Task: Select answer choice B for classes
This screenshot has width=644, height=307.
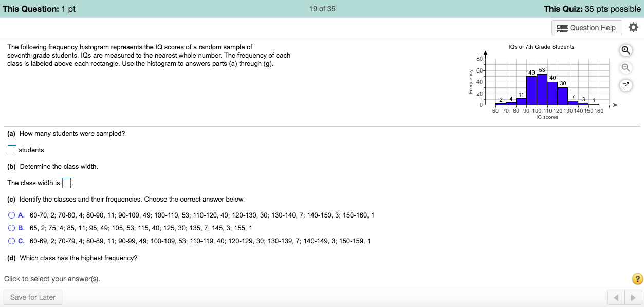Action: tap(10, 228)
